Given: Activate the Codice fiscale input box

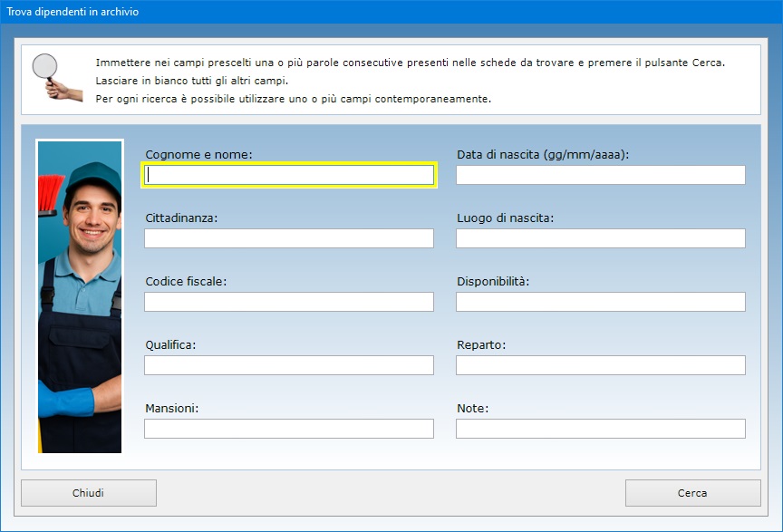Looking at the screenshot, I should pos(289,302).
